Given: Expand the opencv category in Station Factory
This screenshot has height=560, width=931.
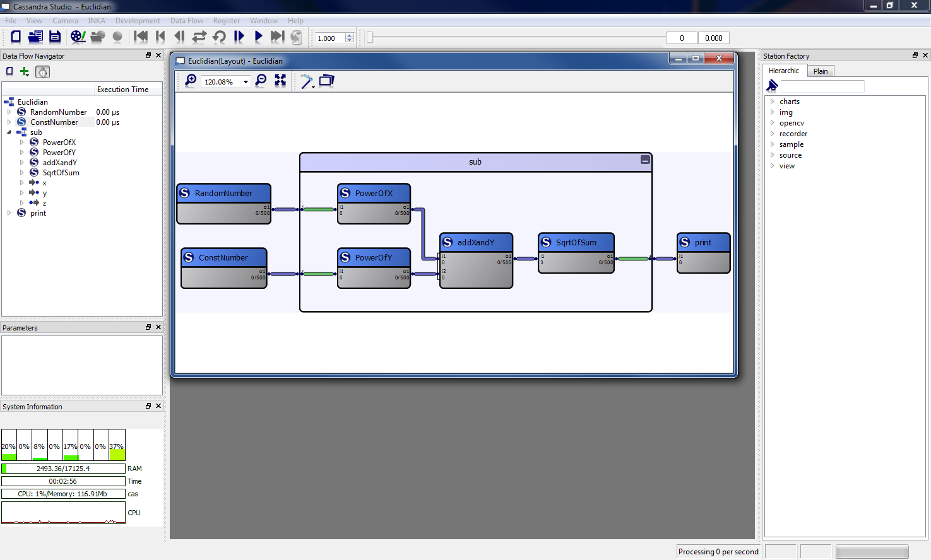Looking at the screenshot, I should tap(772, 122).
